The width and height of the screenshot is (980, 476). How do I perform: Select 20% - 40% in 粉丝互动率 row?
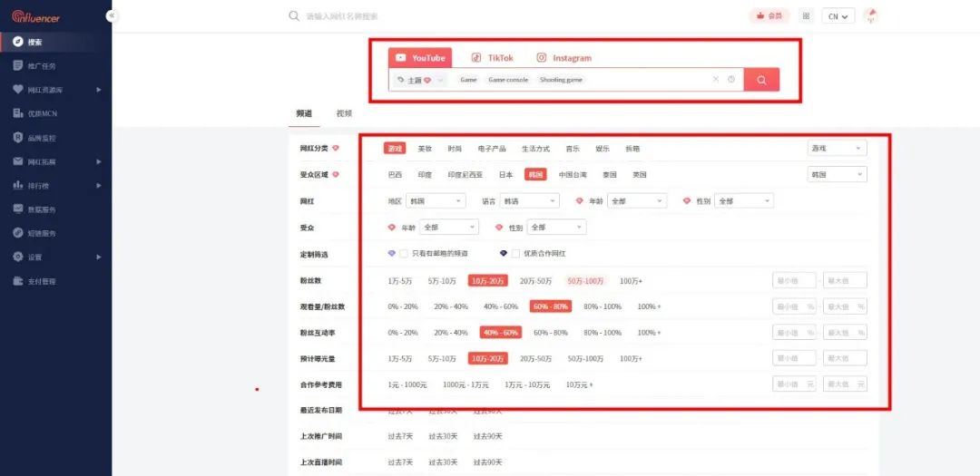(451, 333)
